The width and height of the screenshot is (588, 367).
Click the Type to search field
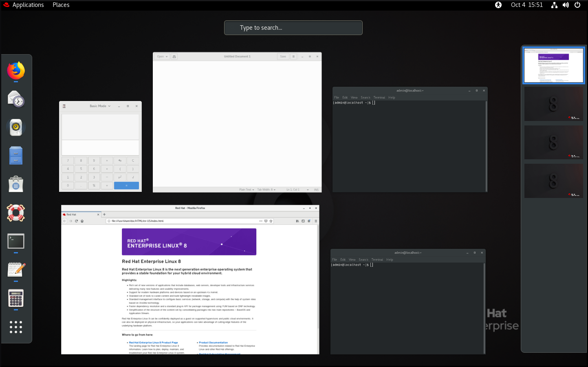point(293,28)
